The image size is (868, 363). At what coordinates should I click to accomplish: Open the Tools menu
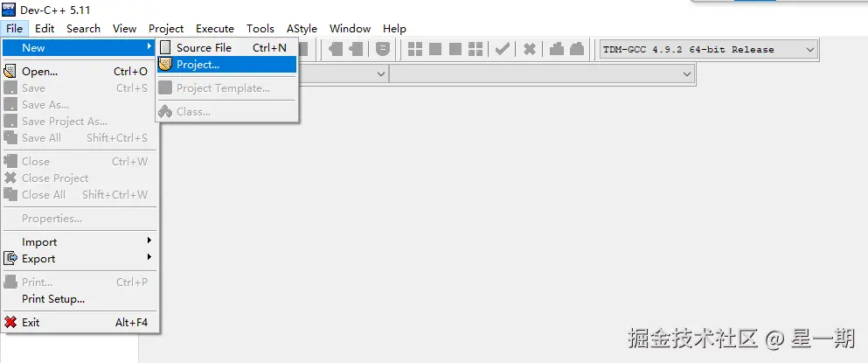pos(260,28)
